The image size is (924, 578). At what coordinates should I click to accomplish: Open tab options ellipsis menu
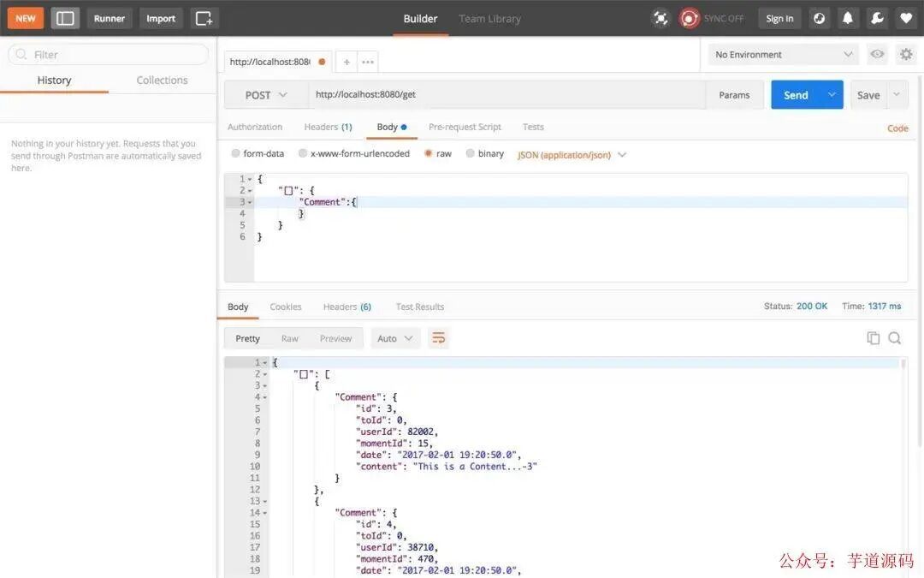point(368,62)
